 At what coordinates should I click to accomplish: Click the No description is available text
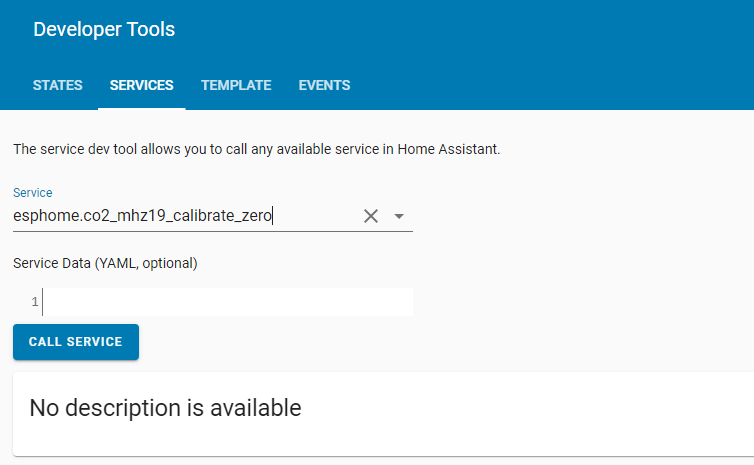pos(165,408)
